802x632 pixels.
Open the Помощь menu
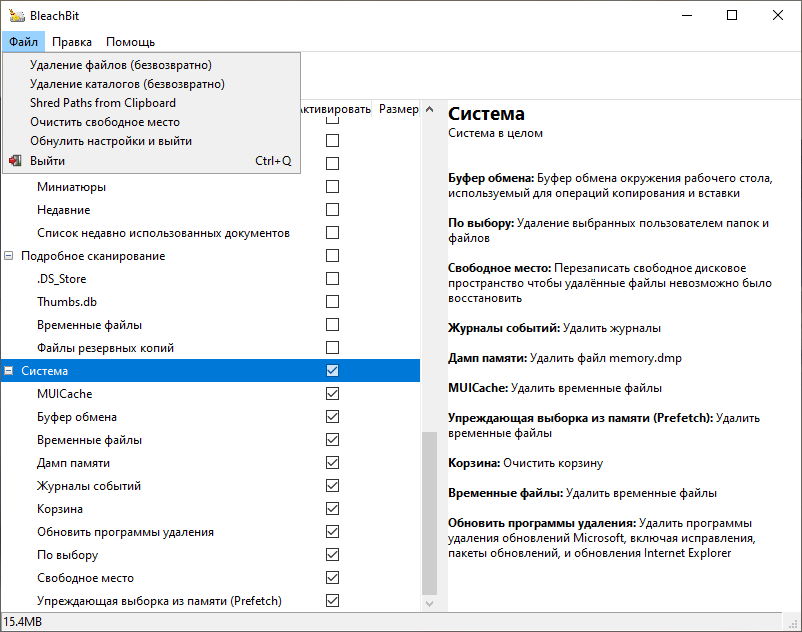(130, 42)
